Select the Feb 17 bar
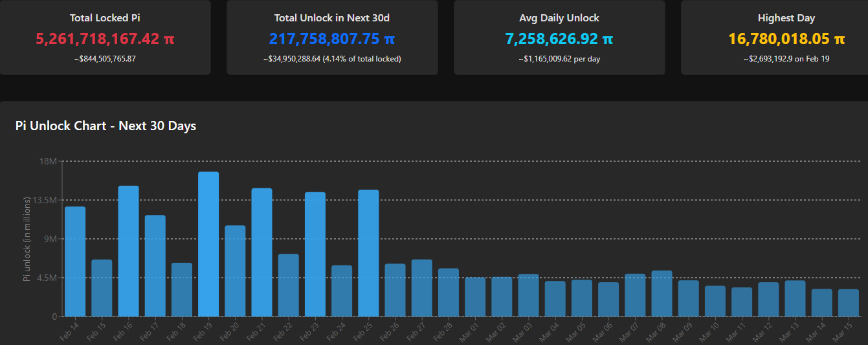Image resolution: width=868 pixels, height=345 pixels. coord(155,265)
